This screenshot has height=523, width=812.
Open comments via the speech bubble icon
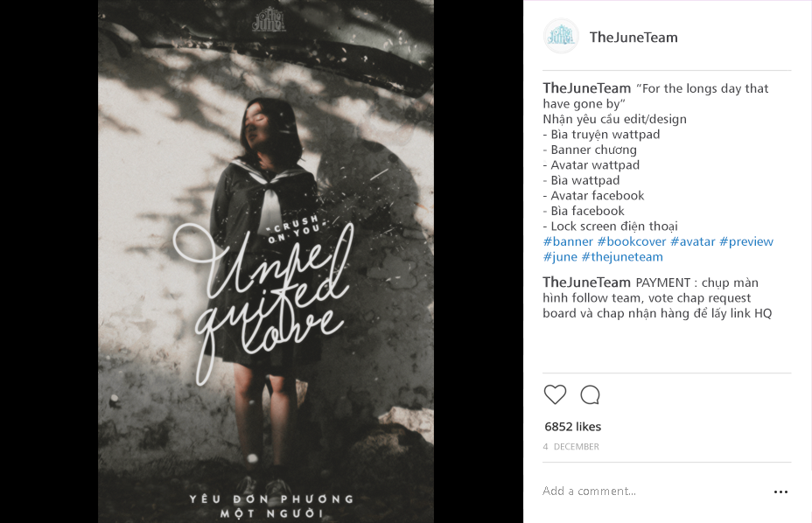pos(590,394)
